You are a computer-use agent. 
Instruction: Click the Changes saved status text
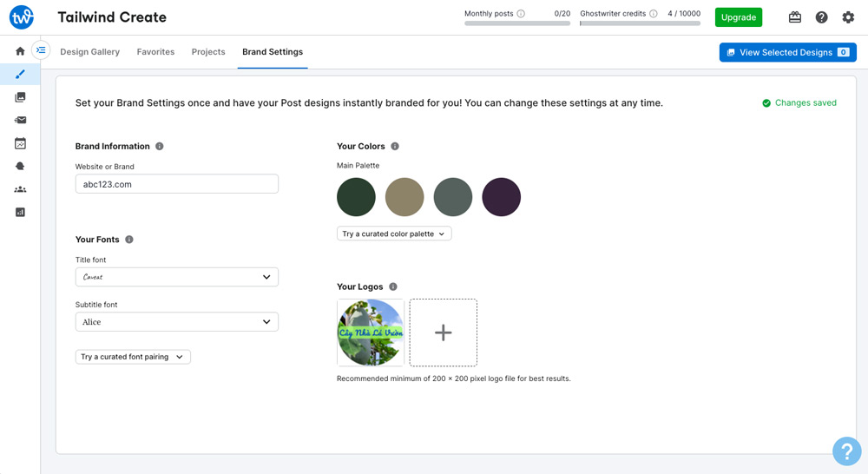(x=806, y=102)
